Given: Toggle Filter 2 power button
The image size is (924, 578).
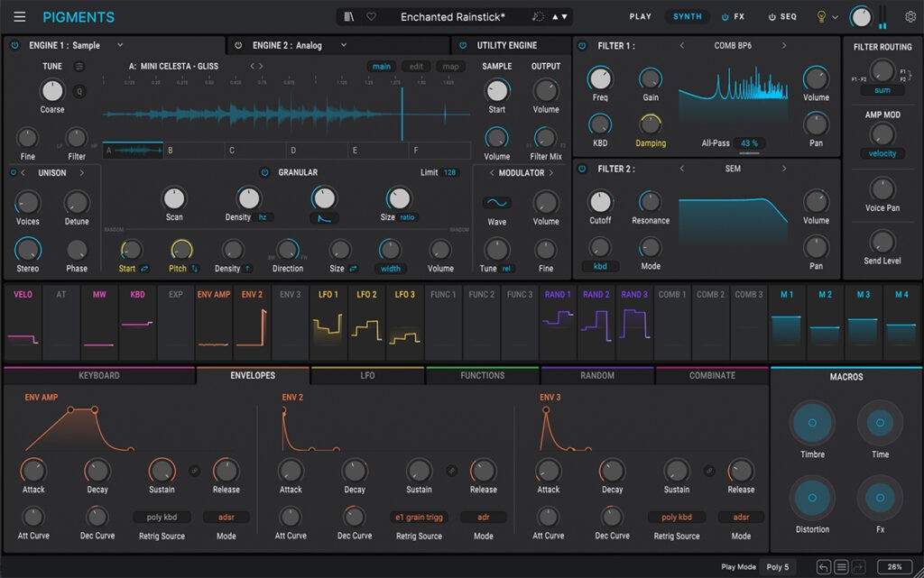Looking at the screenshot, I should (582, 169).
